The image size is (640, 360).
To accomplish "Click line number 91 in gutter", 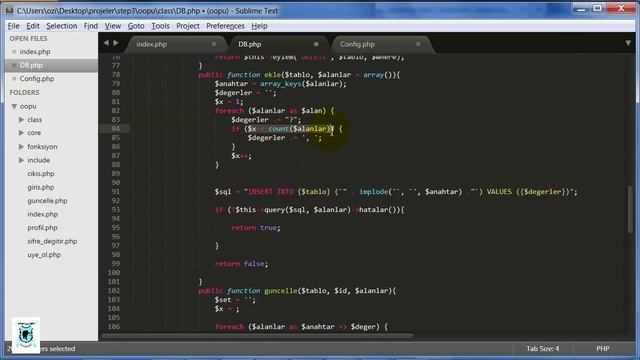I will pos(116,191).
